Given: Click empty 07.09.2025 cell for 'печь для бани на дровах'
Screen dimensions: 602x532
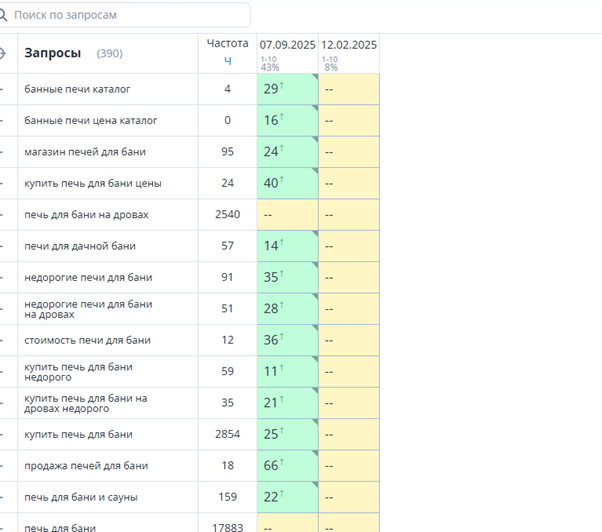Looking at the screenshot, I should pos(288,215).
